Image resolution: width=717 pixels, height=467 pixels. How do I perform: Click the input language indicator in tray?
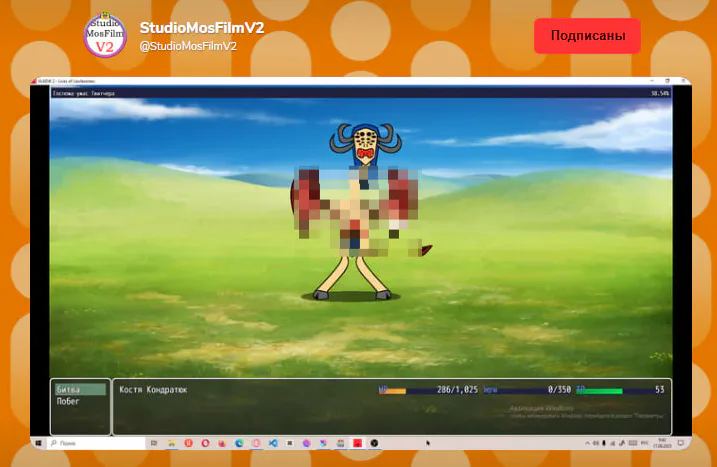[645, 443]
